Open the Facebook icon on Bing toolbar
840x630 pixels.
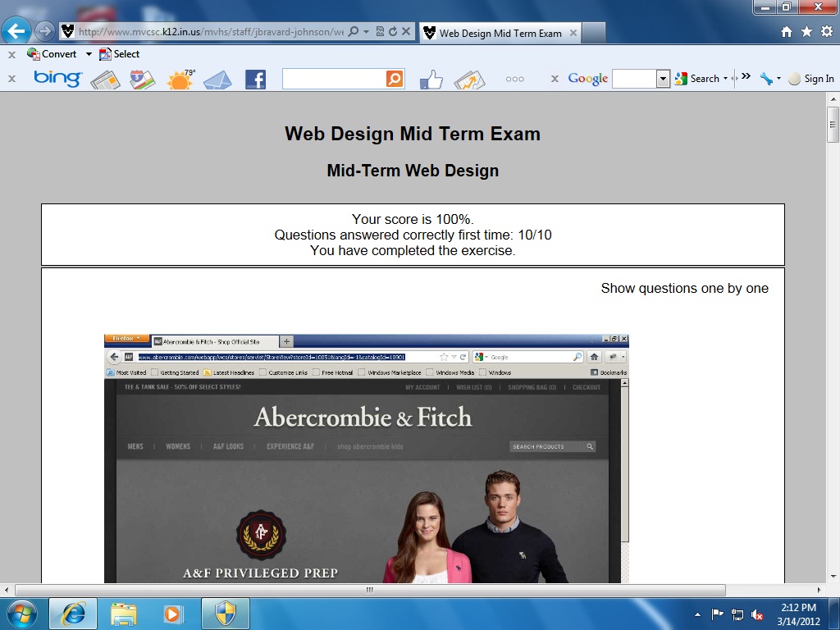tap(255, 80)
